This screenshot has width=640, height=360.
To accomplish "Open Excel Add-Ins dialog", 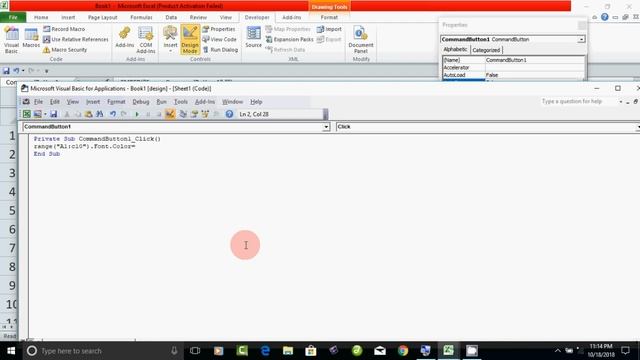I will pos(124,38).
